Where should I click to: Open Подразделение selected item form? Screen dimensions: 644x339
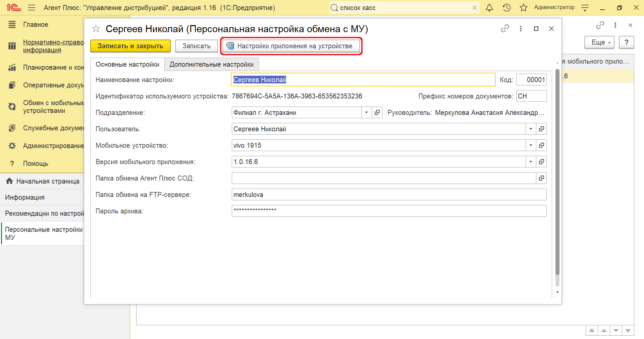[377, 113]
